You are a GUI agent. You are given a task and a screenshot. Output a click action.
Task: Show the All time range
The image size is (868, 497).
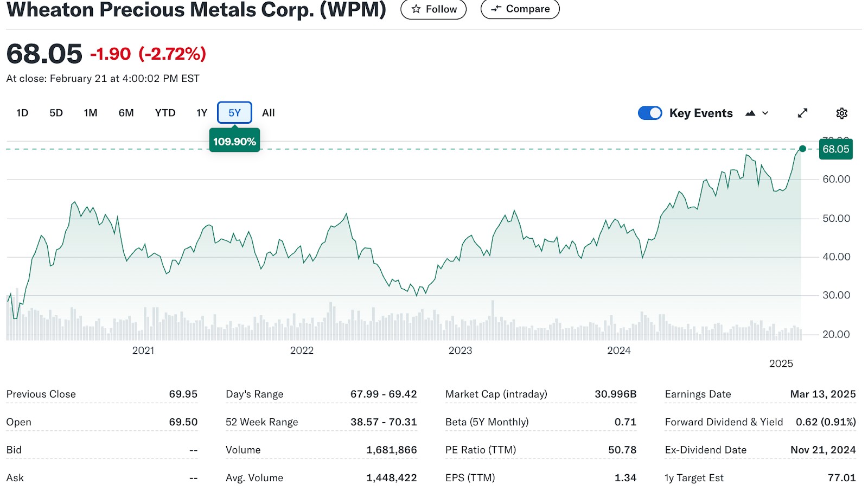click(269, 113)
